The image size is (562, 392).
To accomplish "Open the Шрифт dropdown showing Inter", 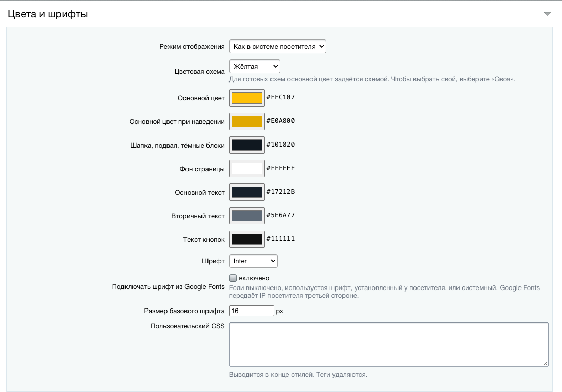I will click(253, 261).
